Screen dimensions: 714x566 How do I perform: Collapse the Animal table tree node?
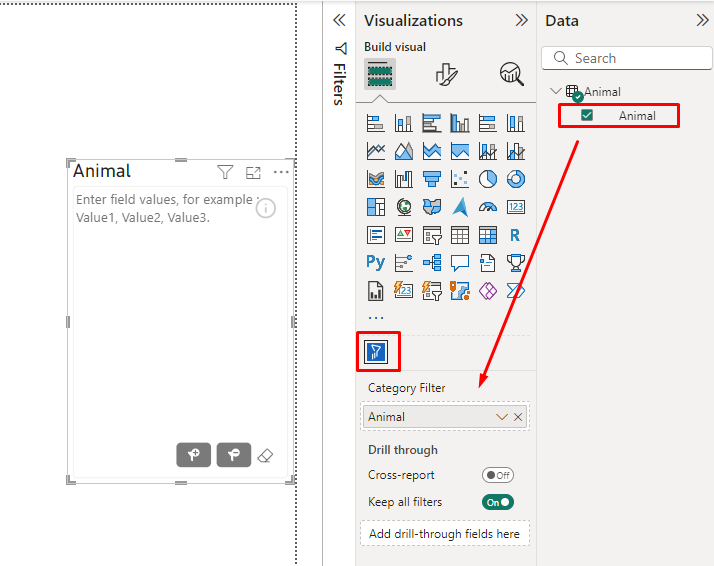click(x=556, y=92)
